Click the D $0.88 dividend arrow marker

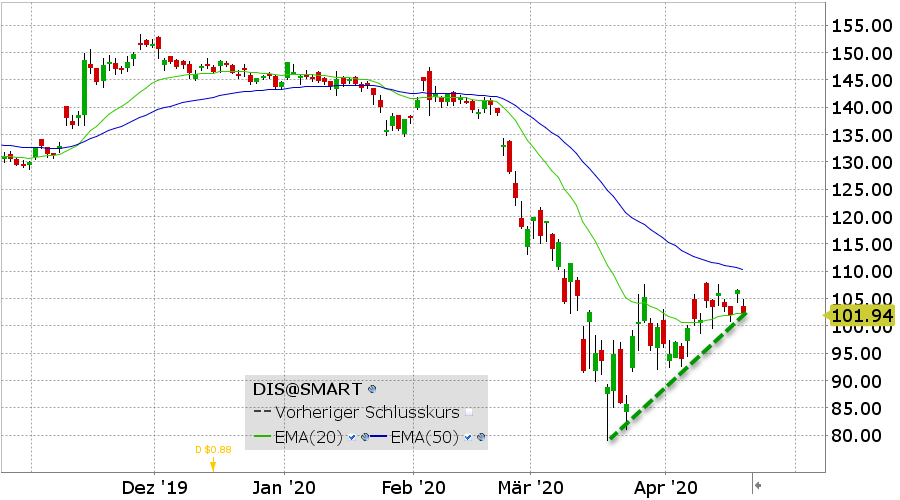point(213,464)
